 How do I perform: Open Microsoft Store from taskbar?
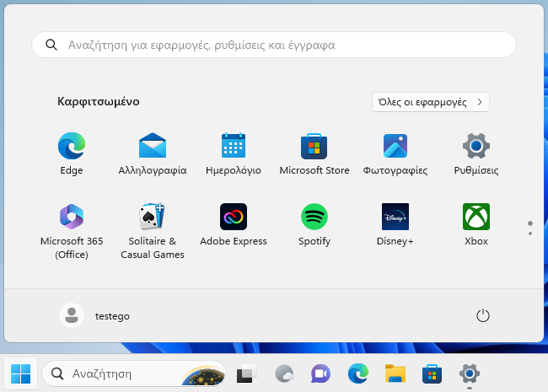(x=432, y=373)
